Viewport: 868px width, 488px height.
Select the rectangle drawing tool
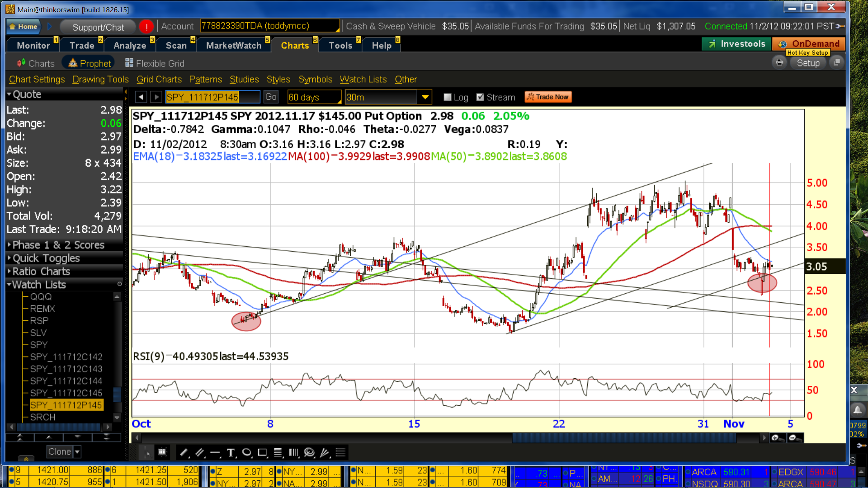click(x=262, y=452)
